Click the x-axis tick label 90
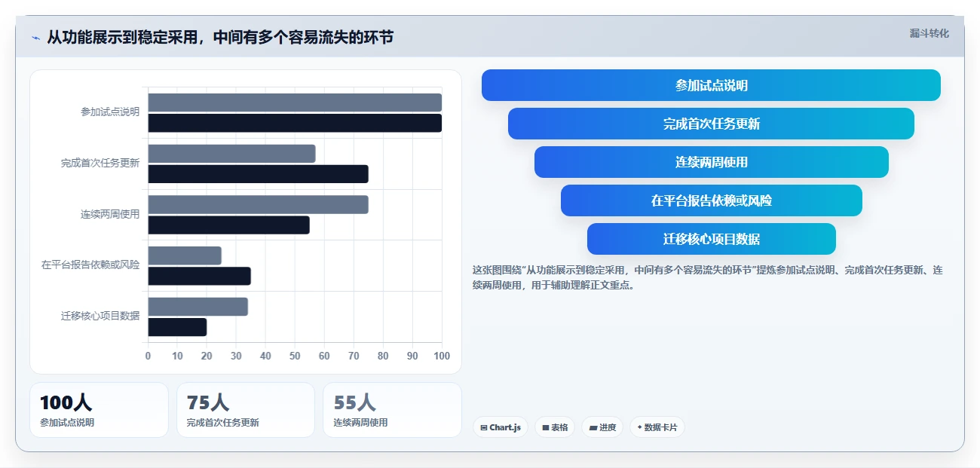The image size is (980, 468). click(412, 356)
